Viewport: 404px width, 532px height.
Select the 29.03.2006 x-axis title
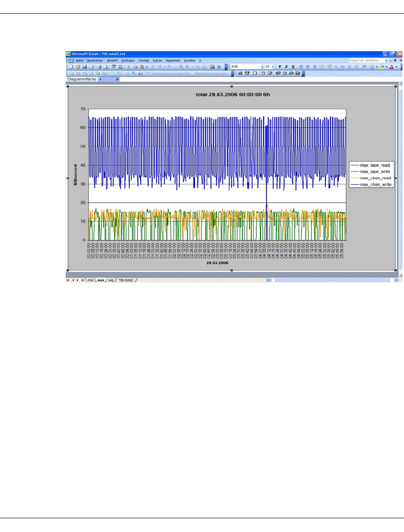(217, 262)
